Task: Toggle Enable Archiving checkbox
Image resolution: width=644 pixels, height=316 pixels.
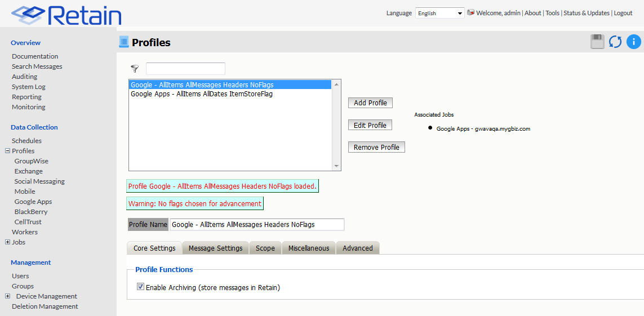Action: (140, 287)
